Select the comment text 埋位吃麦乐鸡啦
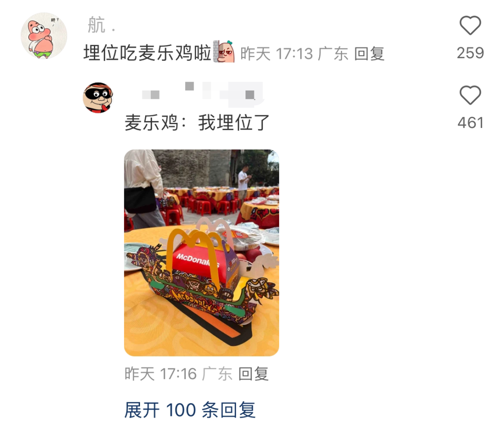The height and width of the screenshot is (436, 504). (147, 53)
